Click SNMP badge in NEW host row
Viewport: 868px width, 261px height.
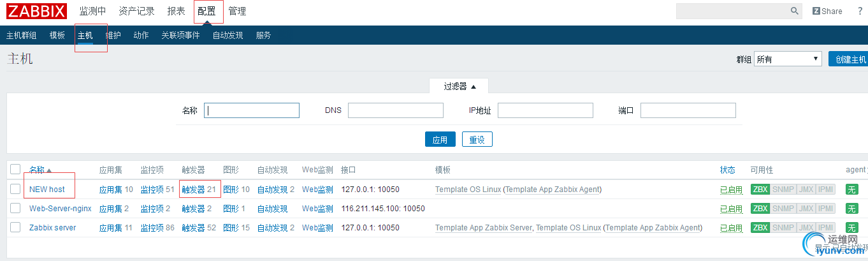(x=783, y=190)
